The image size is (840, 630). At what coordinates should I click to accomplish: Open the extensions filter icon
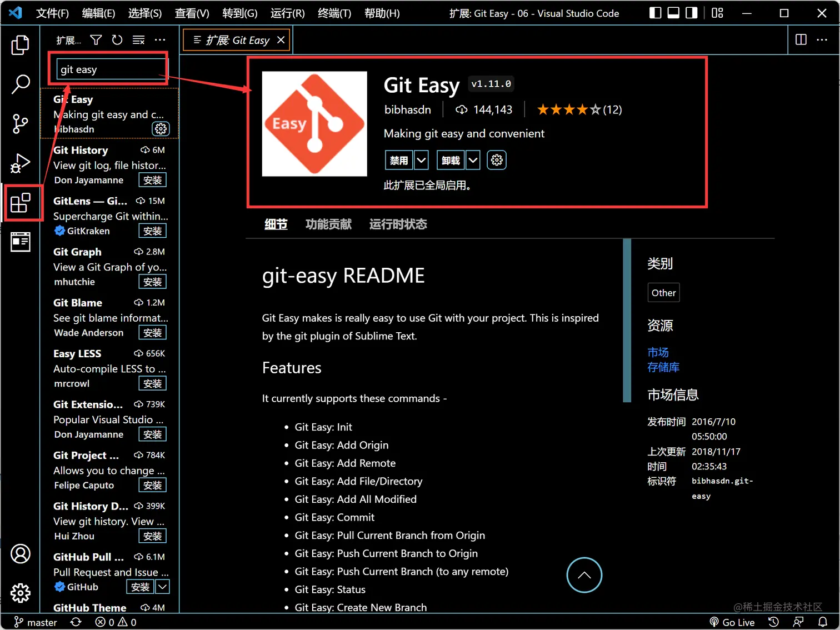[96, 39]
